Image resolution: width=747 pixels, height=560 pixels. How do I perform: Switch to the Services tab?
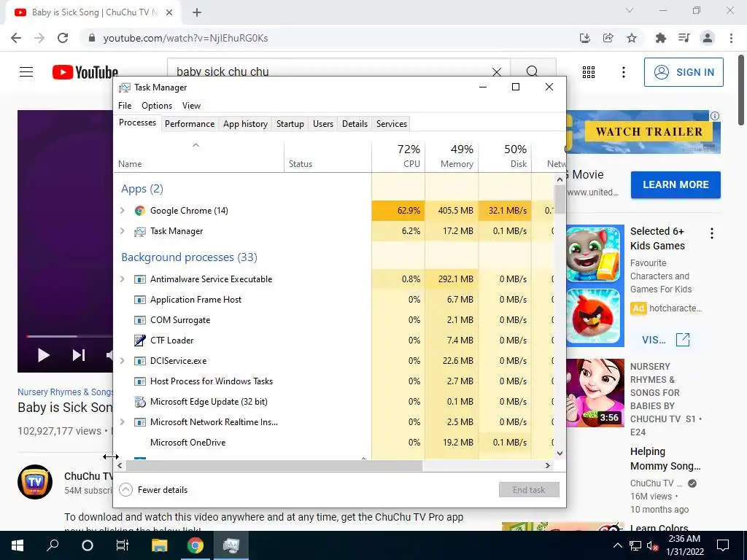point(392,124)
